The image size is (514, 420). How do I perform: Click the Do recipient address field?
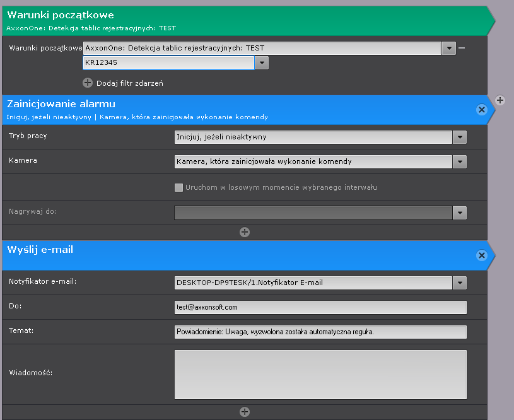pos(320,307)
